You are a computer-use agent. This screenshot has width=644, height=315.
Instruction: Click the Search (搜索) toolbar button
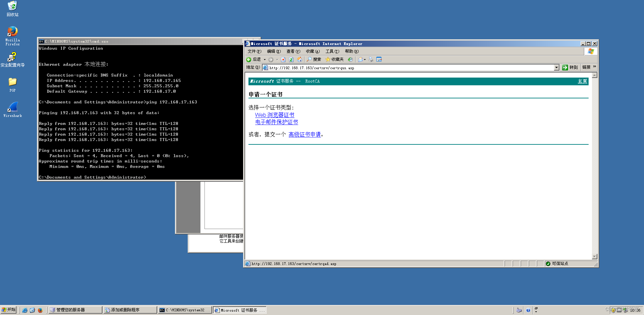[x=314, y=59]
